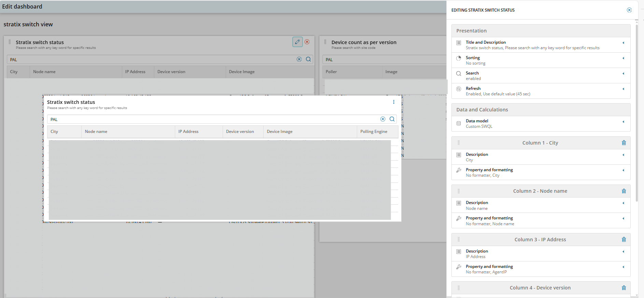Image resolution: width=644 pixels, height=298 pixels.
Task: Expand Description under Column 3 - IP Address
Action: (623, 252)
